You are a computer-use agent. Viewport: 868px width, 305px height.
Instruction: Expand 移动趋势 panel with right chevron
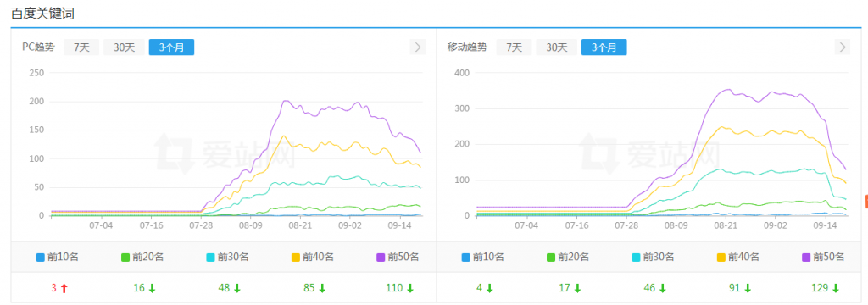point(843,47)
